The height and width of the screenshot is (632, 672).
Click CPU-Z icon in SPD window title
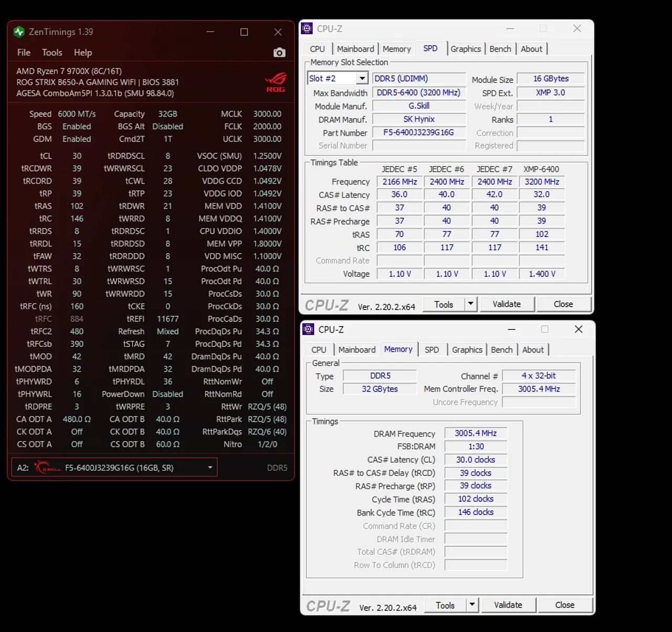[x=307, y=29]
